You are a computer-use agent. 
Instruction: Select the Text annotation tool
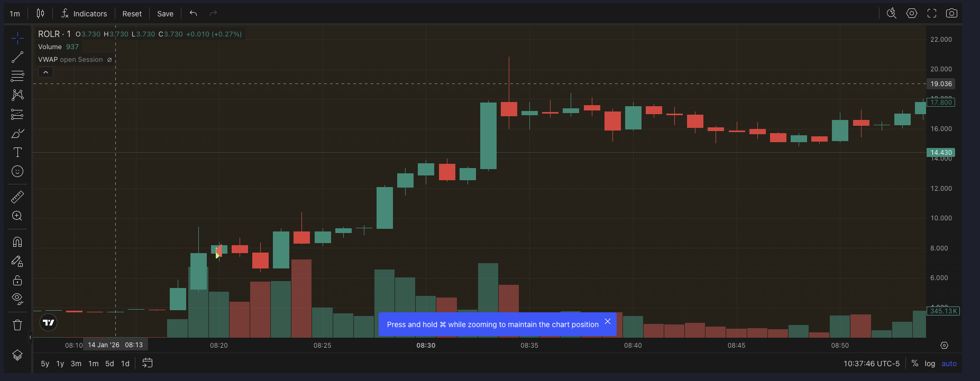pyautogui.click(x=17, y=152)
